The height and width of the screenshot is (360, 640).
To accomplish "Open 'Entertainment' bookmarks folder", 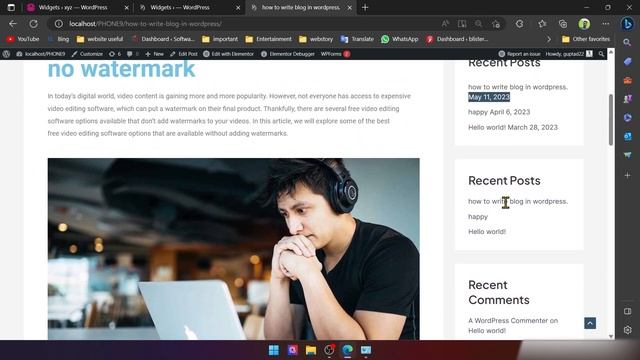I will [x=269, y=39].
